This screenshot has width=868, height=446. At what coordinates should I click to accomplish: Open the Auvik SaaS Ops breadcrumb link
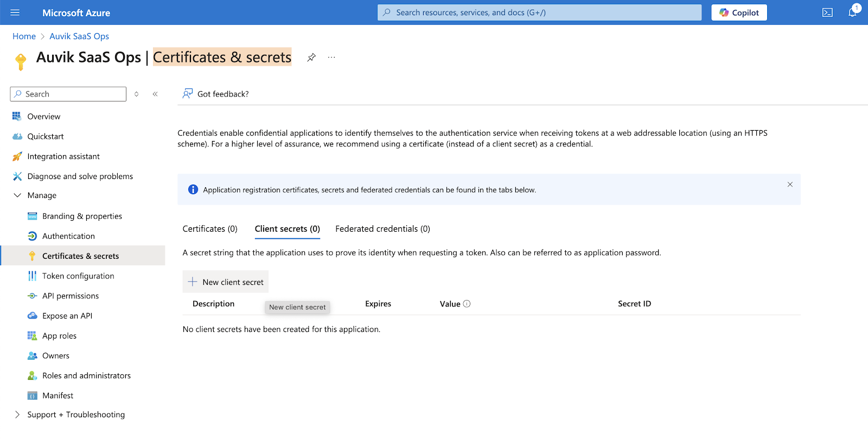[79, 36]
